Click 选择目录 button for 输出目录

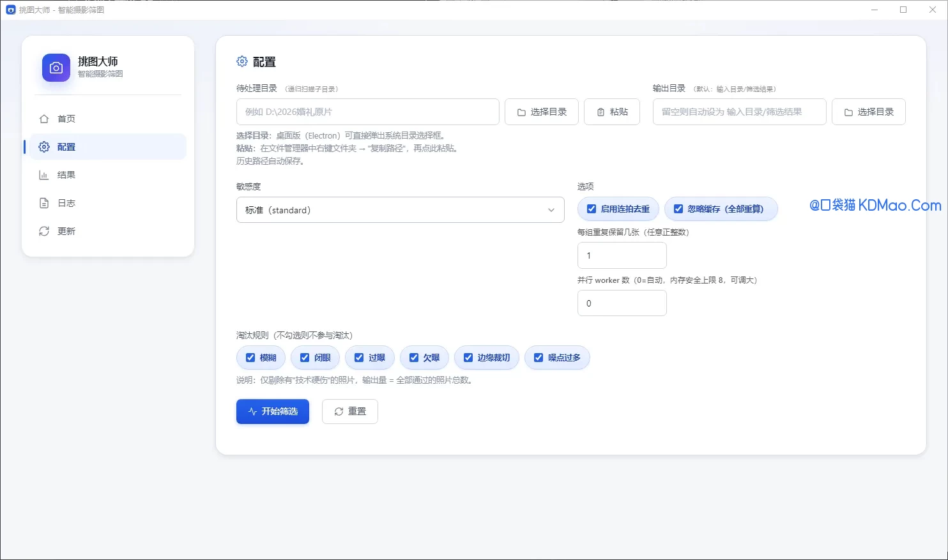869,112
